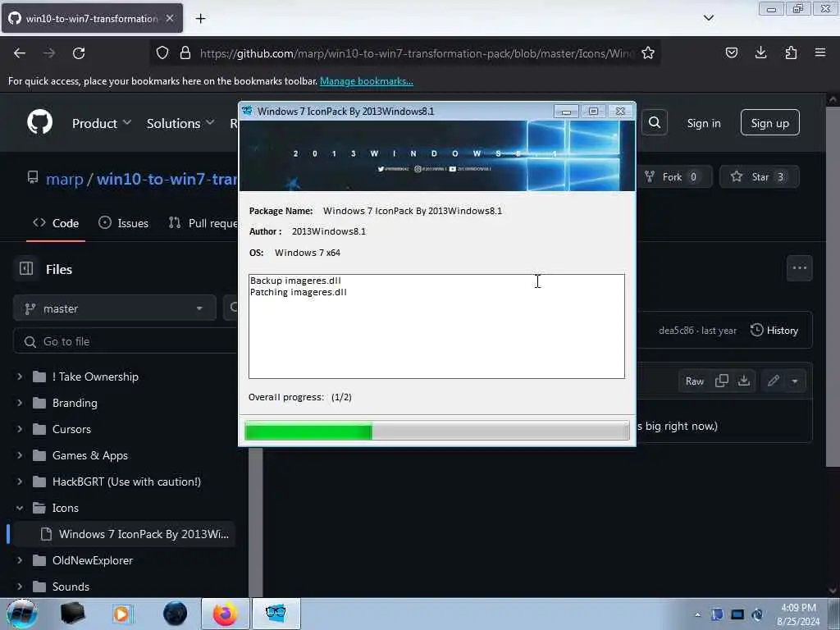Image resolution: width=840 pixels, height=630 pixels.
Task: Click the Raw button
Action: [694, 381]
